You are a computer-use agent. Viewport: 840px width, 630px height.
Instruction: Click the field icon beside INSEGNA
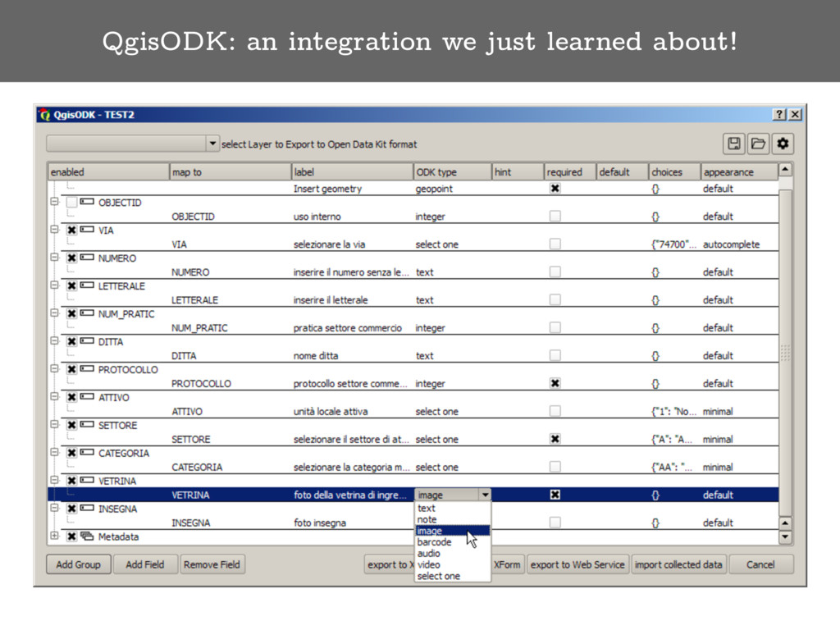(87, 509)
